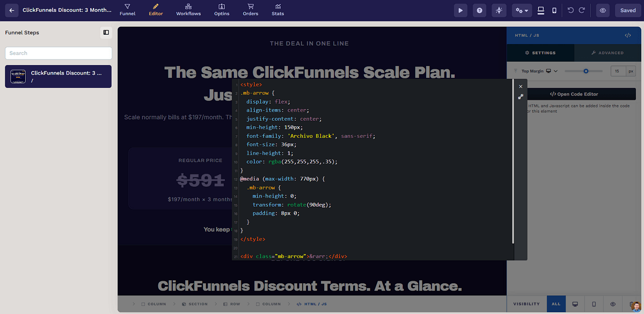Image resolution: width=644 pixels, height=314 pixels.
Task: Open the Workflows tab
Action: click(188, 10)
